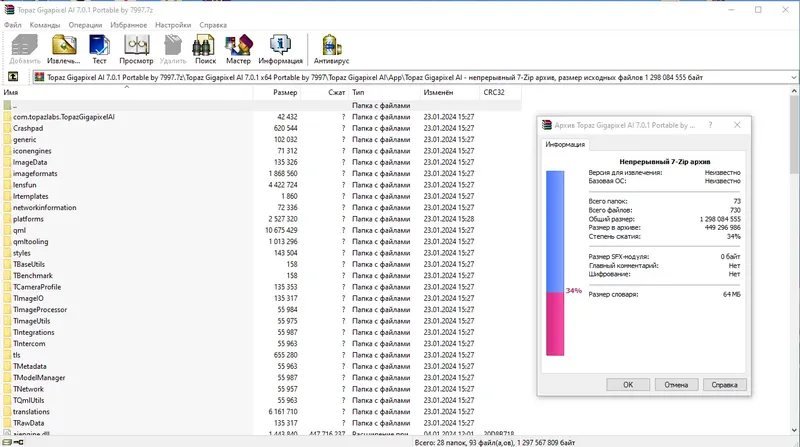The image size is (800, 447).
Task: Click the tls folder icon
Action: point(7,355)
